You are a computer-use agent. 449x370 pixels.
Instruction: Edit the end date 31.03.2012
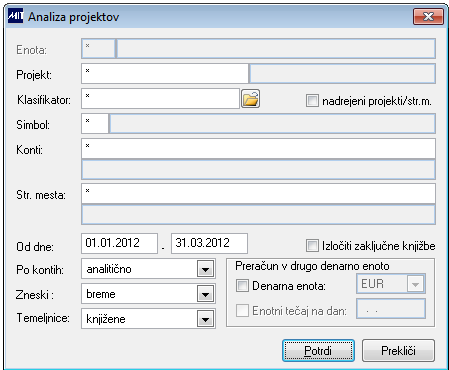209,243
